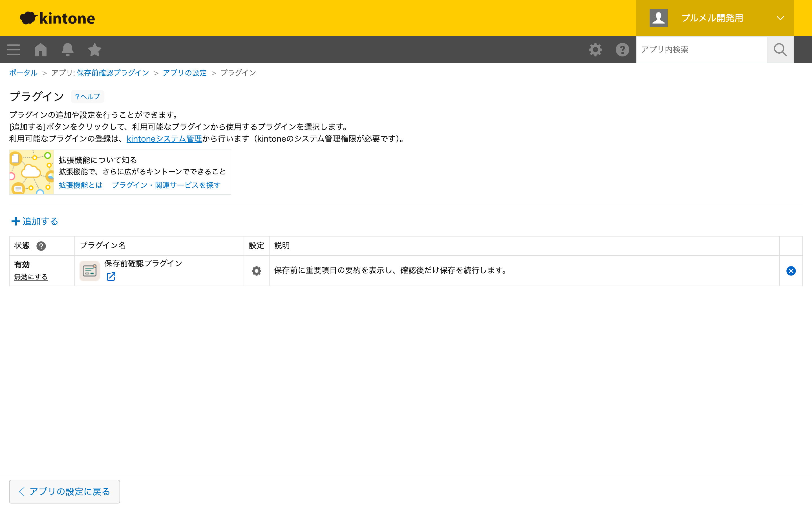The width and height of the screenshot is (812, 508).
Task: Open plugin external link icon
Action: [111, 277]
